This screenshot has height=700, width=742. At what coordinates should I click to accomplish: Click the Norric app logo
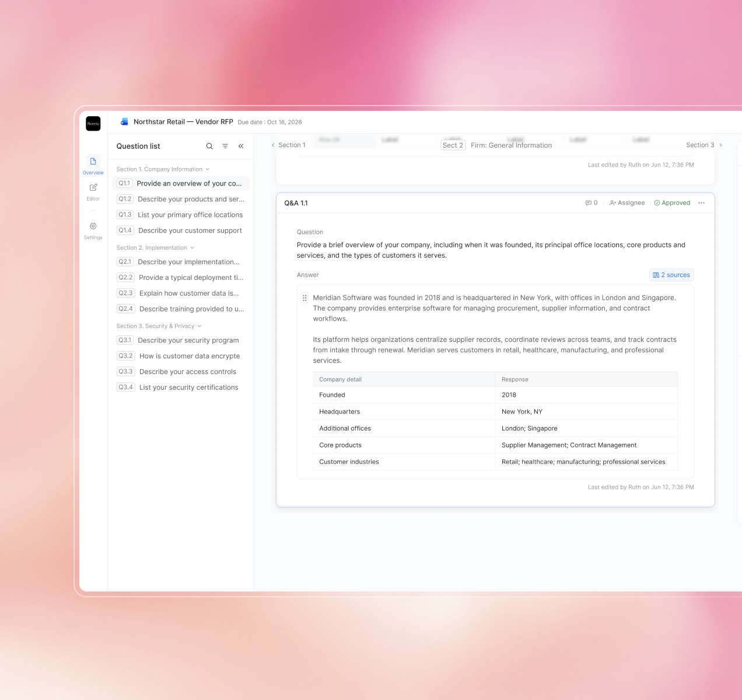coord(93,123)
